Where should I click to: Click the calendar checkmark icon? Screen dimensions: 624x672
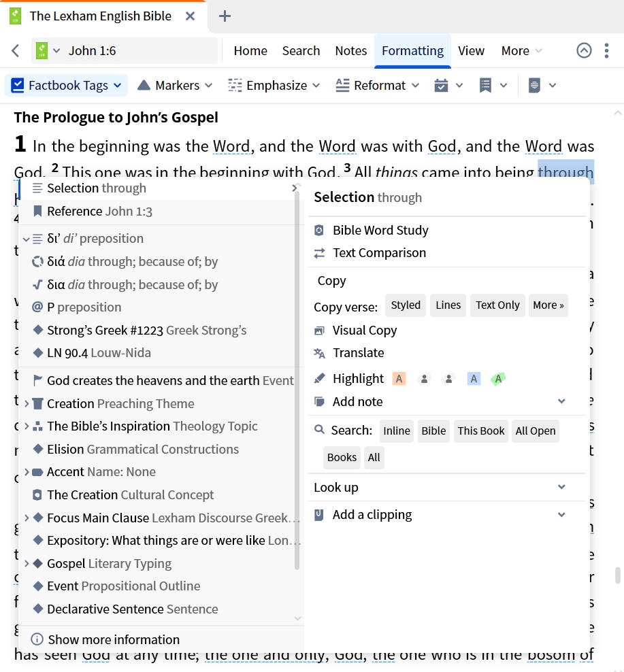442,85
